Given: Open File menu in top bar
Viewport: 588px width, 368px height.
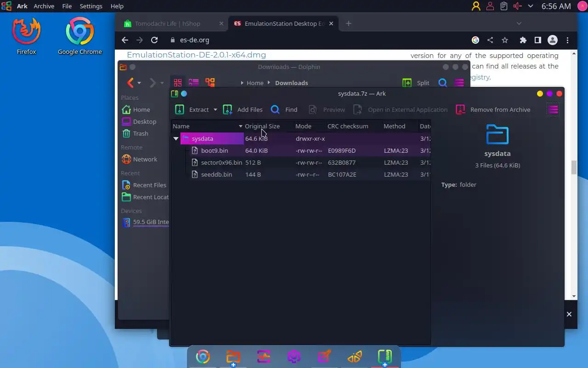Looking at the screenshot, I should tap(67, 6).
